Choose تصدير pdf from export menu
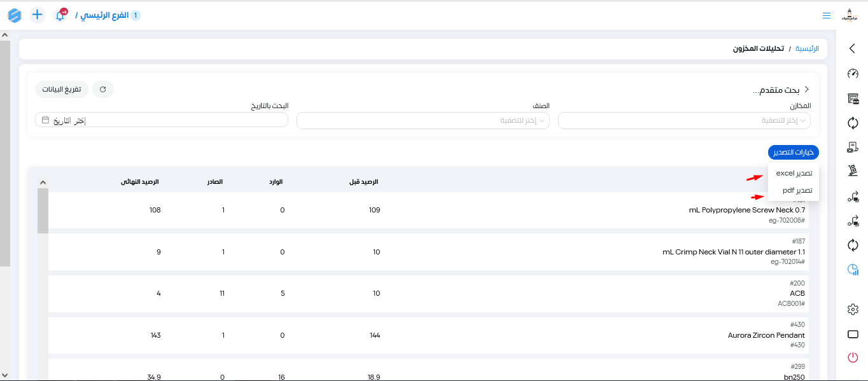Image resolution: width=868 pixels, height=381 pixels. (797, 190)
